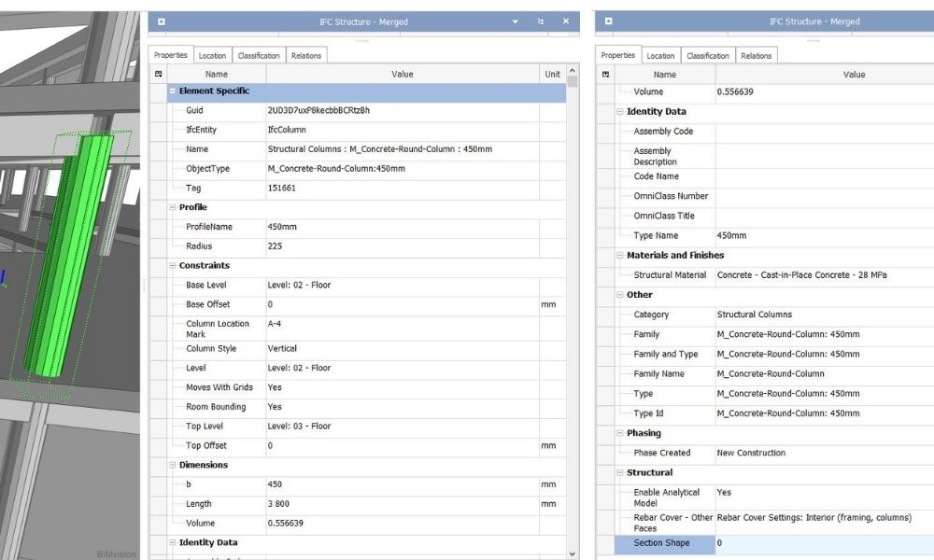Click the Value column header in left panel
Screen dimensions: 934x560
point(402,74)
